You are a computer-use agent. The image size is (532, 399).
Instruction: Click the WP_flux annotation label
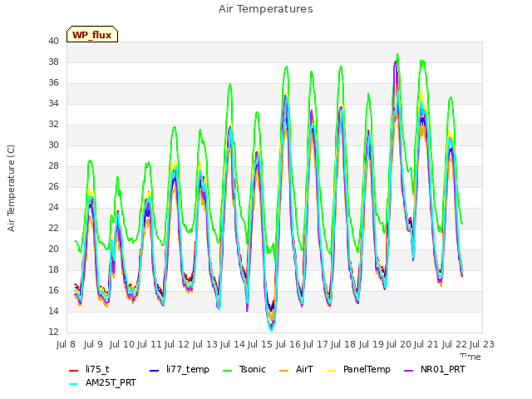coord(92,35)
